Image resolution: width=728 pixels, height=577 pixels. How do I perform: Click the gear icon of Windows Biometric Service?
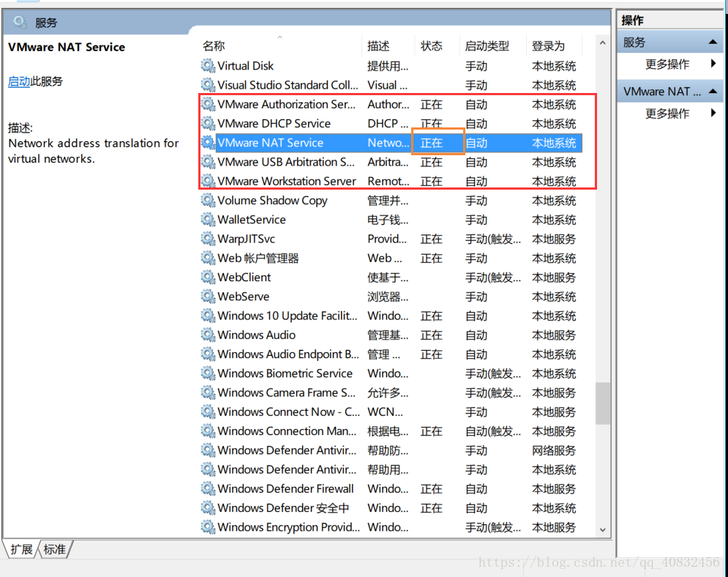[208, 373]
